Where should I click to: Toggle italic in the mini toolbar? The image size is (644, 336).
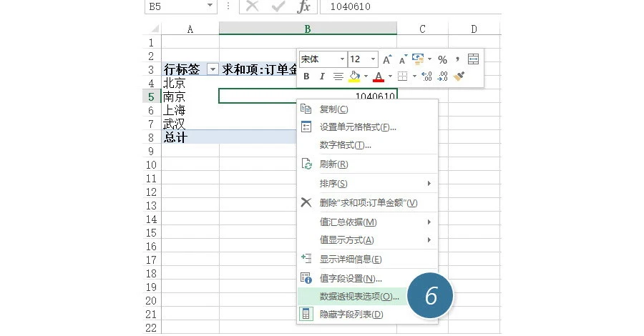322,76
